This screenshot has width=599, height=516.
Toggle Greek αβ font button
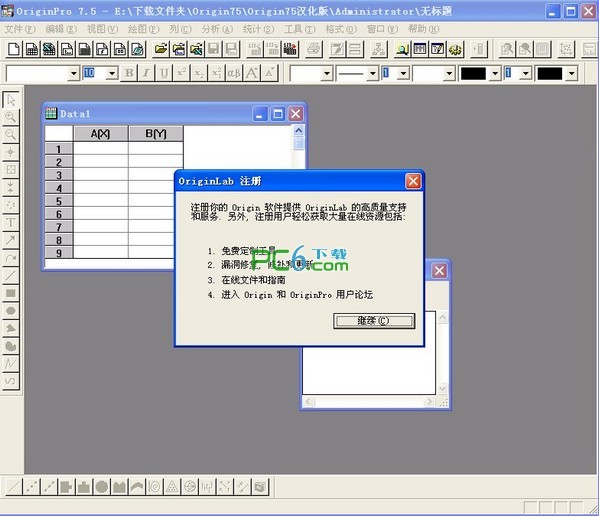click(x=234, y=73)
